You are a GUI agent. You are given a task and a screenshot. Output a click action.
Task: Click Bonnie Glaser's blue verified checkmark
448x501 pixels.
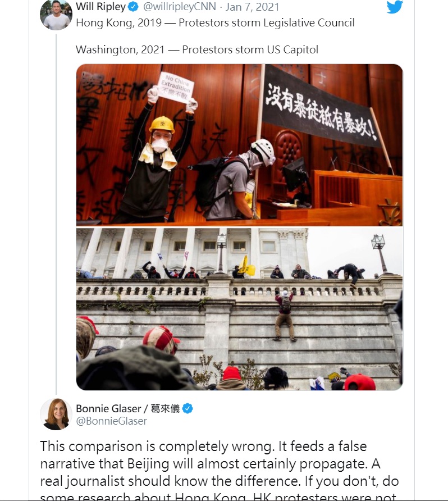[188, 408]
